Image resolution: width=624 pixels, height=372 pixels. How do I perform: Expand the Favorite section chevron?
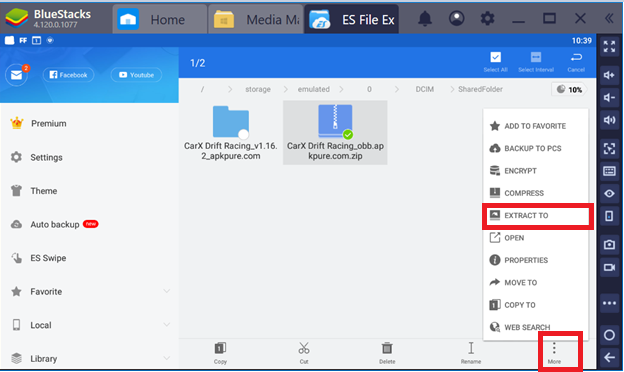[167, 291]
